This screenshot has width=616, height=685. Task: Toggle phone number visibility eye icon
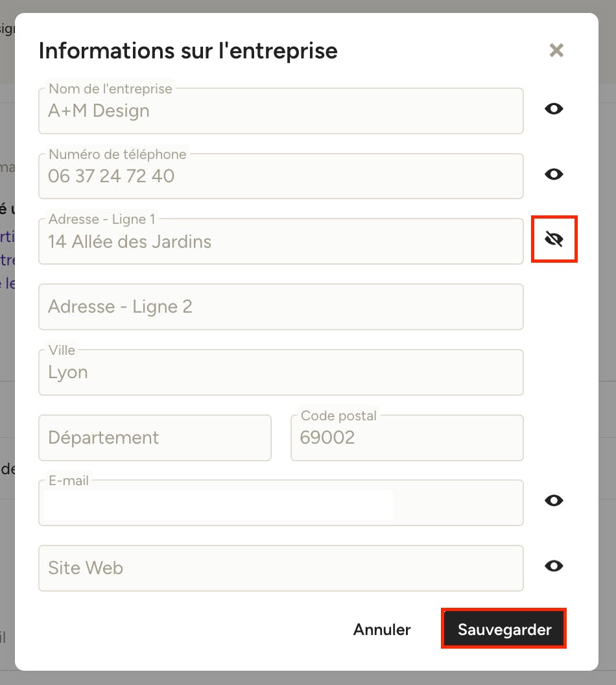(554, 174)
